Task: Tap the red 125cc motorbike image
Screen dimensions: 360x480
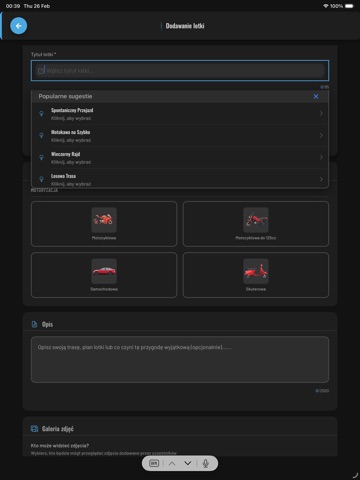Action: tap(256, 220)
